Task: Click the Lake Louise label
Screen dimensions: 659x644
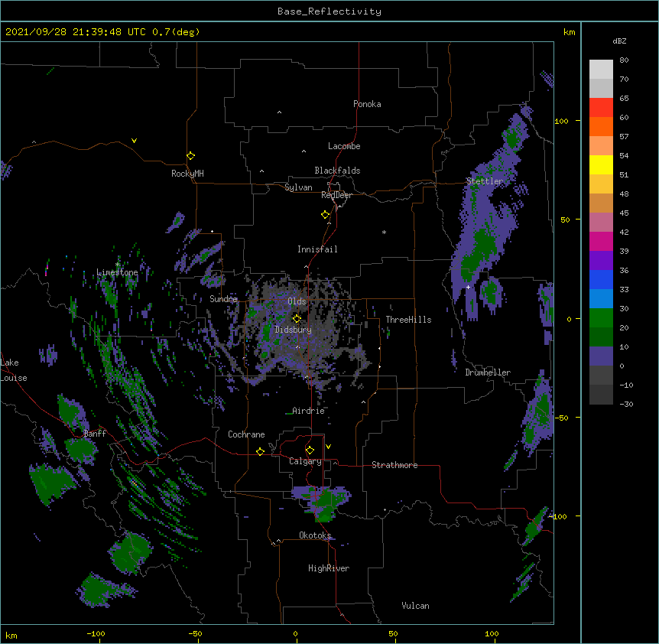Action: point(14,370)
